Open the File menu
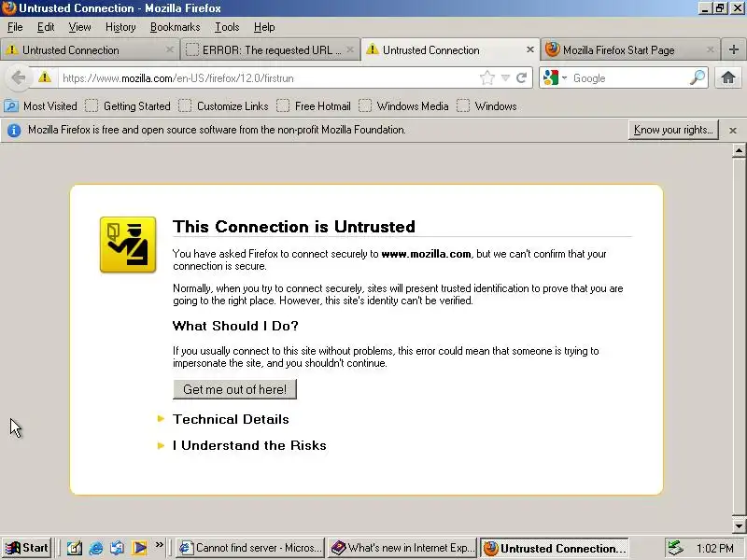Viewport: 747px width, 560px height. pyautogui.click(x=15, y=27)
